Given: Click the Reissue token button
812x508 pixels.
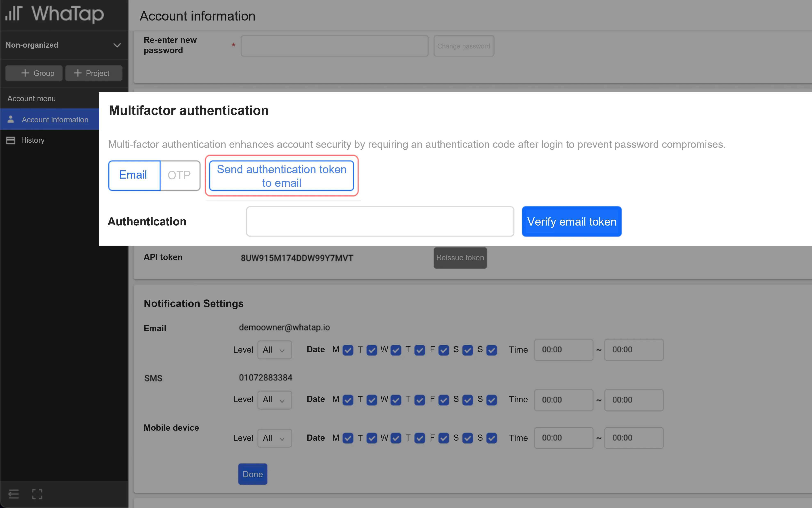Looking at the screenshot, I should pos(460,258).
